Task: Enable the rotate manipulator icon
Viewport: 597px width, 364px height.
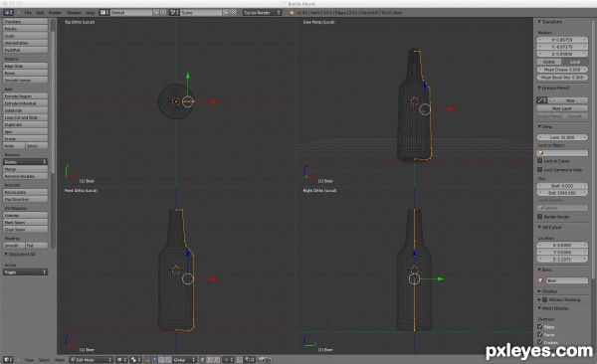Action: [161, 359]
